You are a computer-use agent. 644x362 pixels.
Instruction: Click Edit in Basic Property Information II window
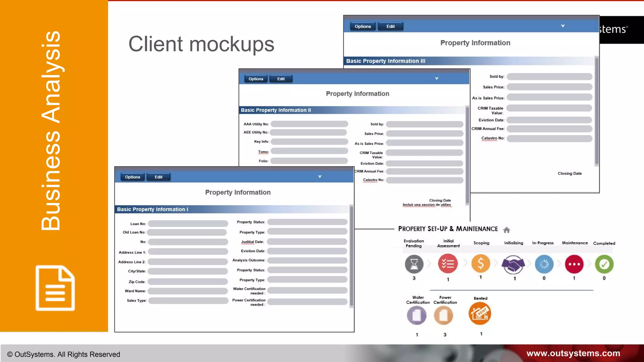pyautogui.click(x=281, y=79)
